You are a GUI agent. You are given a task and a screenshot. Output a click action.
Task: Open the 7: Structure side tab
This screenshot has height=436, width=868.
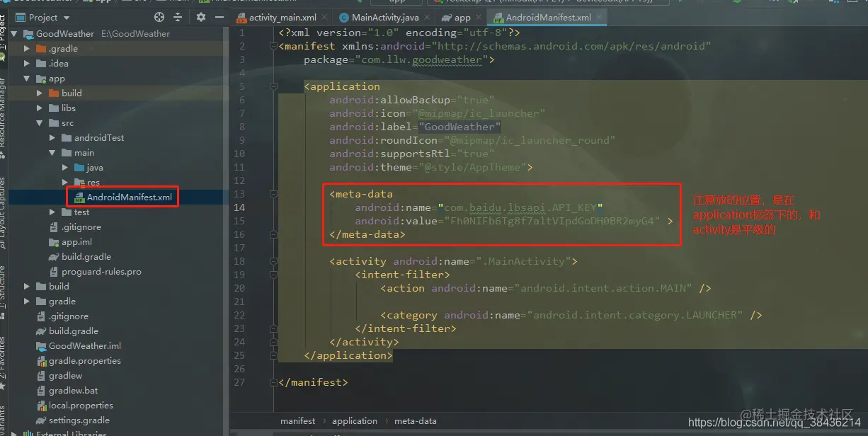(x=4, y=293)
